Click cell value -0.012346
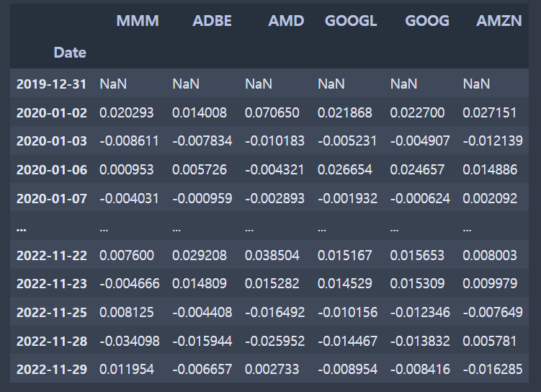 tap(420, 312)
